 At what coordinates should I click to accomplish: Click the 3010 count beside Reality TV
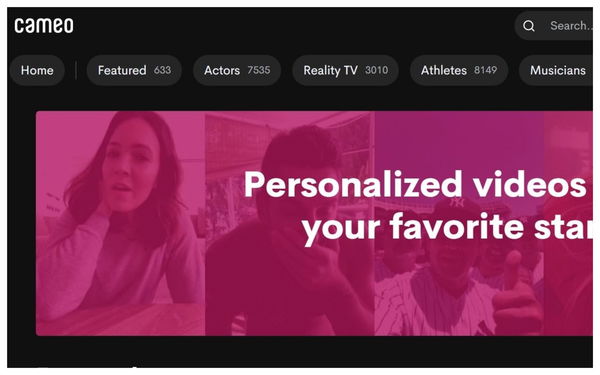[377, 70]
